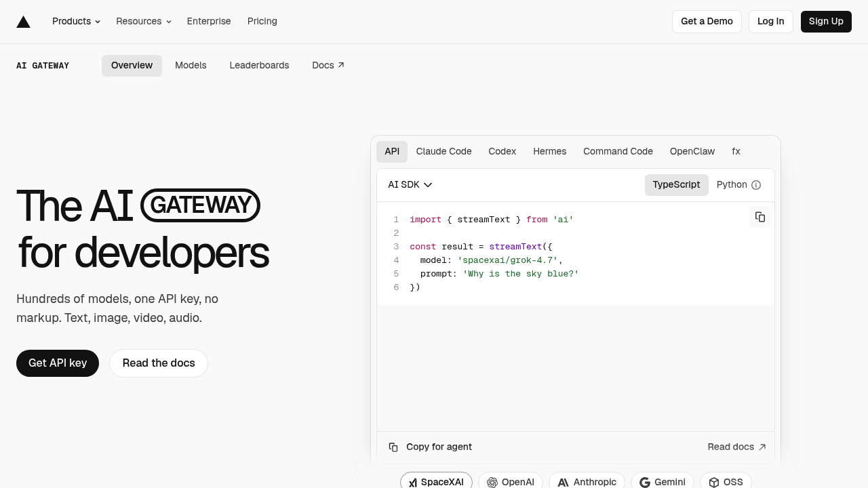Click Copy for agent
868x488 pixels.
pos(430,447)
